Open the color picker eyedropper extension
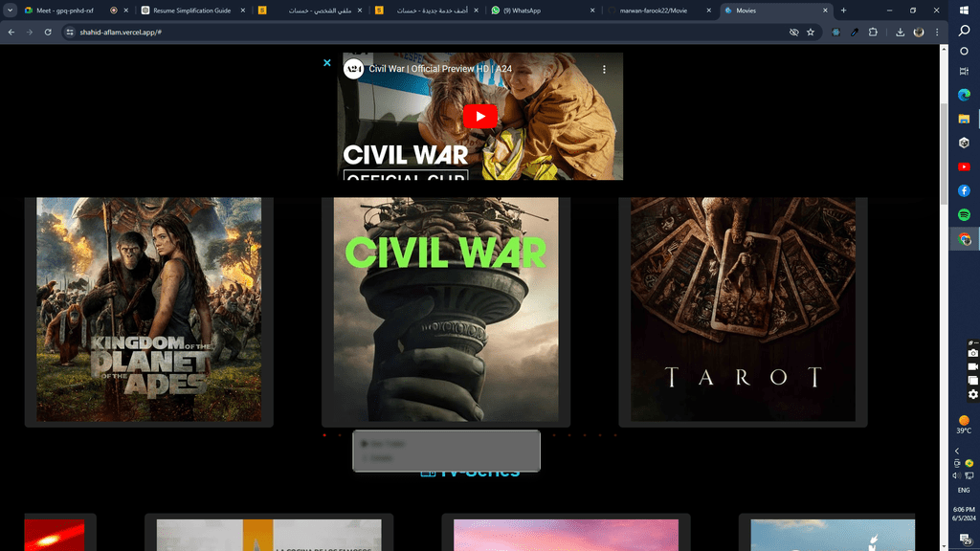980x551 pixels. tap(855, 32)
